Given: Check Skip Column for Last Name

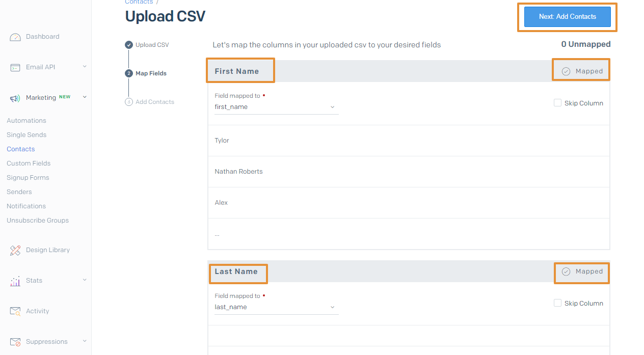Looking at the screenshot, I should pos(557,303).
